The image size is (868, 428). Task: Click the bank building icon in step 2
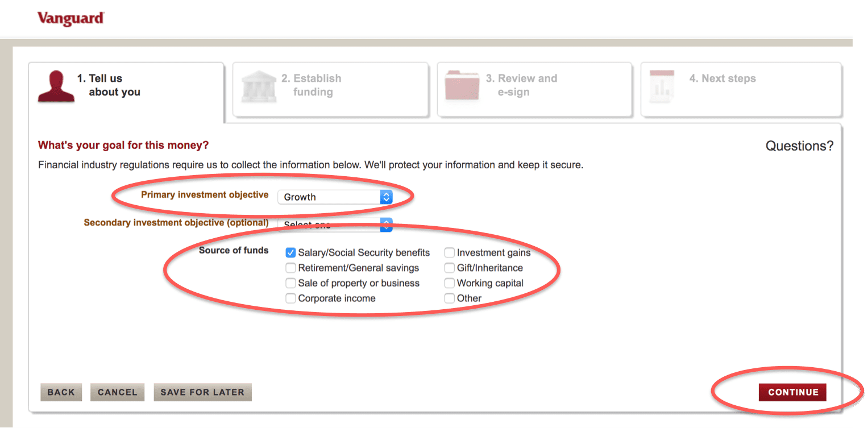tap(259, 87)
